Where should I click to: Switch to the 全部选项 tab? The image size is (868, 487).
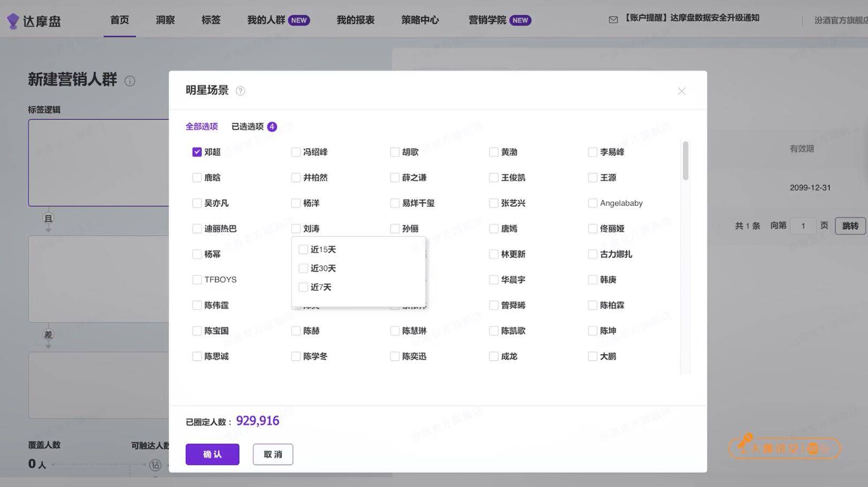coord(201,126)
